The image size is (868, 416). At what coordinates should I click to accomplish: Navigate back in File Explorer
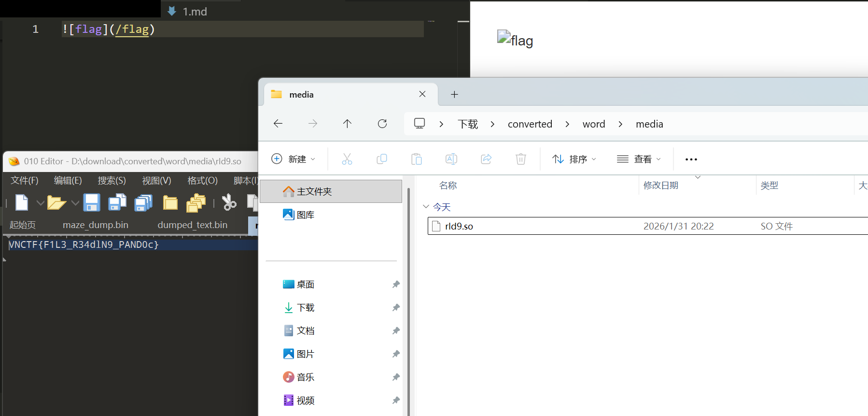point(278,124)
